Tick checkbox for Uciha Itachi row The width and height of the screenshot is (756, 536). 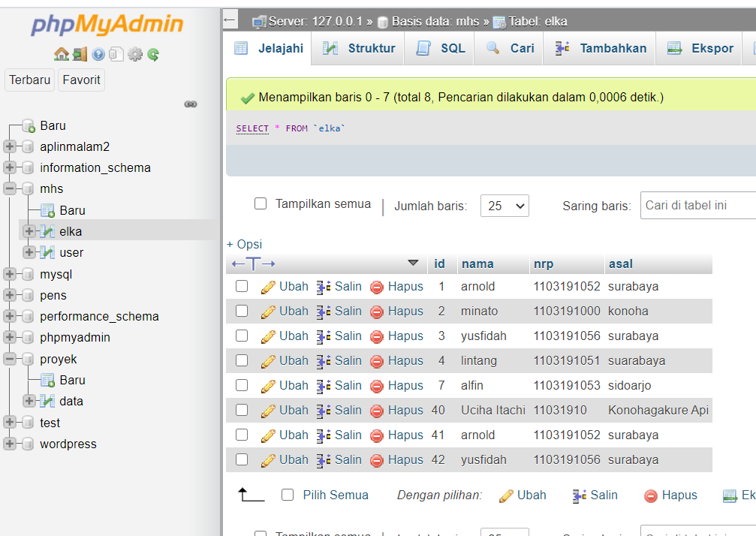click(242, 410)
